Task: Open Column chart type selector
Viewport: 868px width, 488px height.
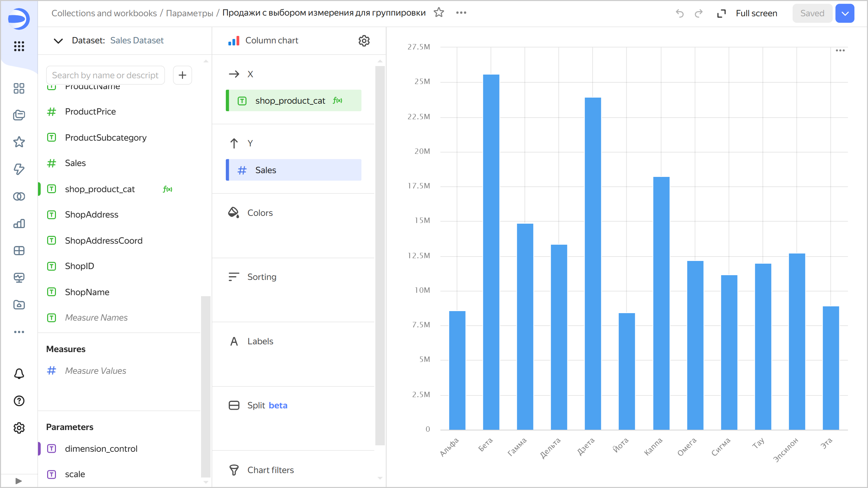Action: 271,41
